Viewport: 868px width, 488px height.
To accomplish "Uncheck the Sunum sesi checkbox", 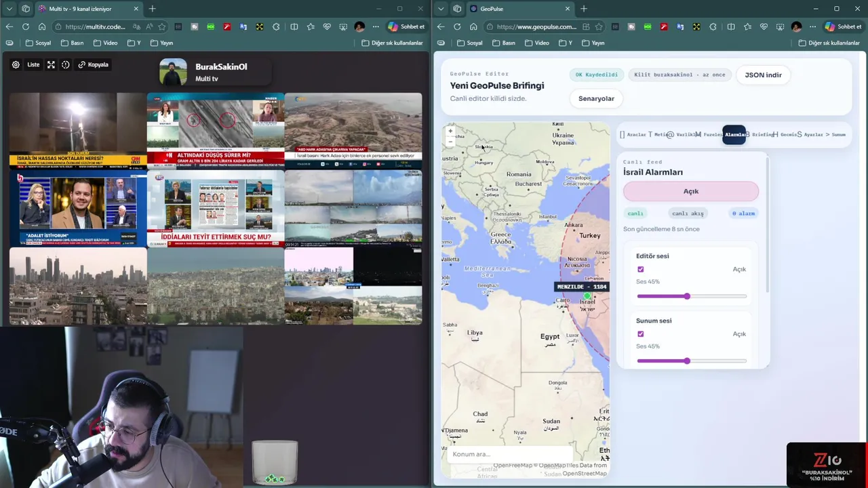I will tap(640, 334).
